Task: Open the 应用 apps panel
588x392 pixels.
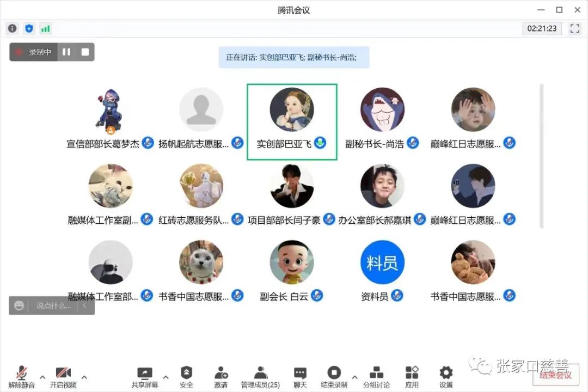Action: [412, 377]
